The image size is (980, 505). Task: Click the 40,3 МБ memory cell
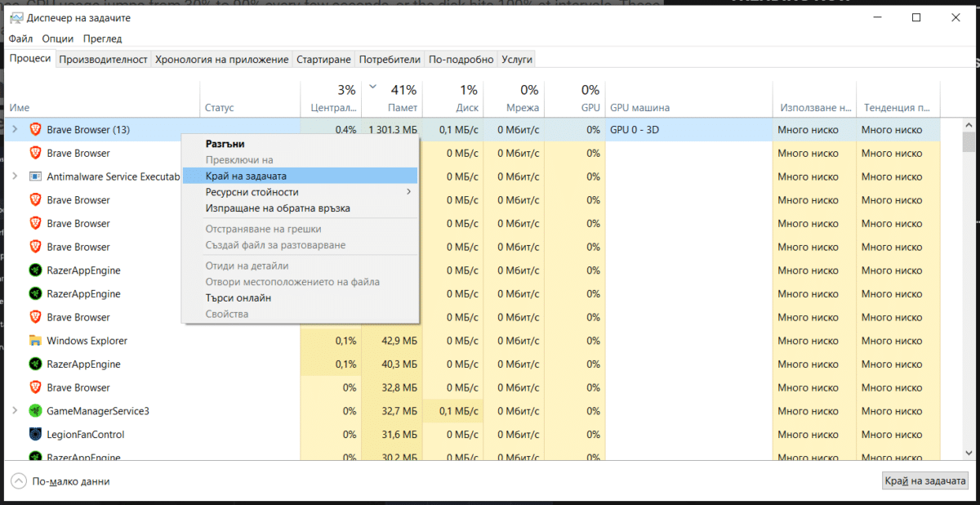pos(399,364)
